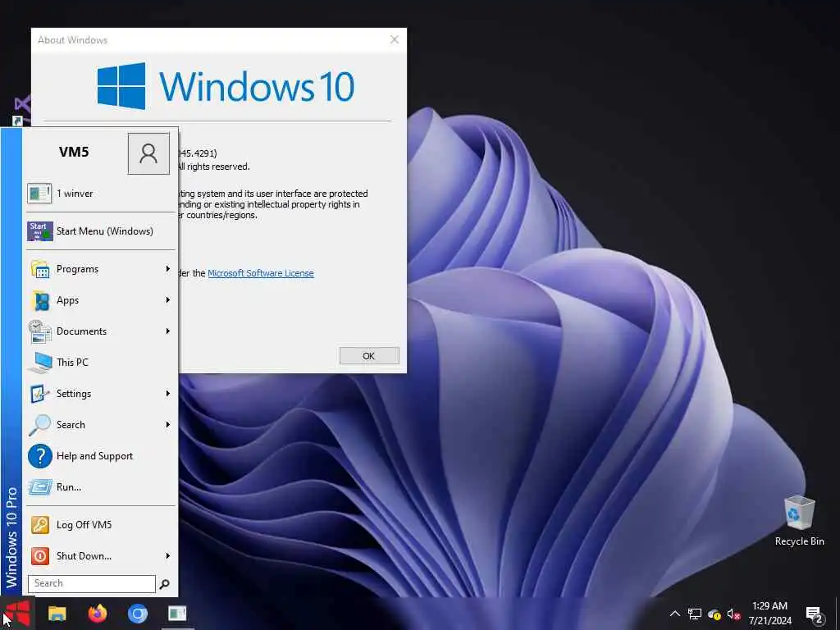Show hidden tray icons chevron
Image resolution: width=840 pixels, height=630 pixels.
pyautogui.click(x=675, y=614)
